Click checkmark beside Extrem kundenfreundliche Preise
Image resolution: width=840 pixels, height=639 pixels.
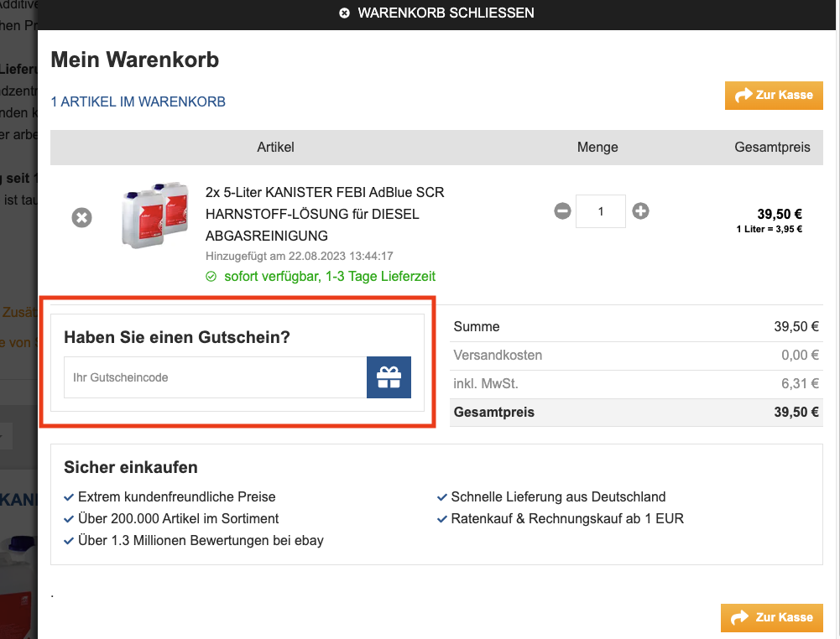point(69,497)
